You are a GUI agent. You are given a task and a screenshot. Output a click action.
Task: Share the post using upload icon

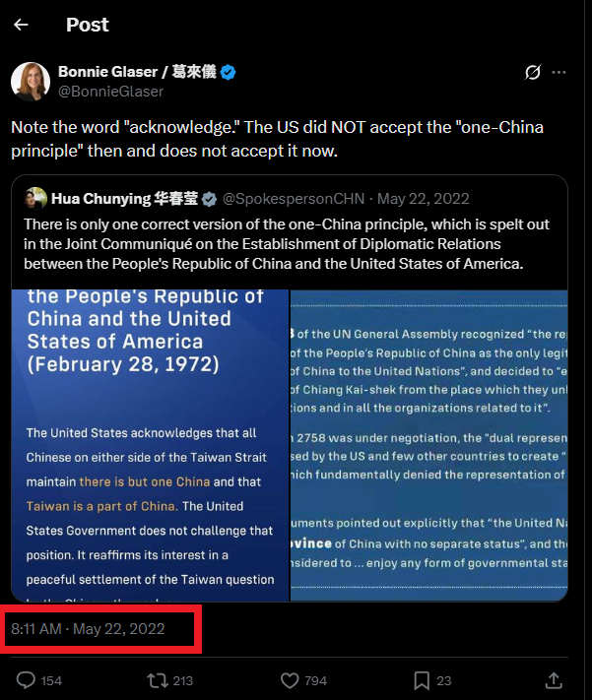point(554,680)
